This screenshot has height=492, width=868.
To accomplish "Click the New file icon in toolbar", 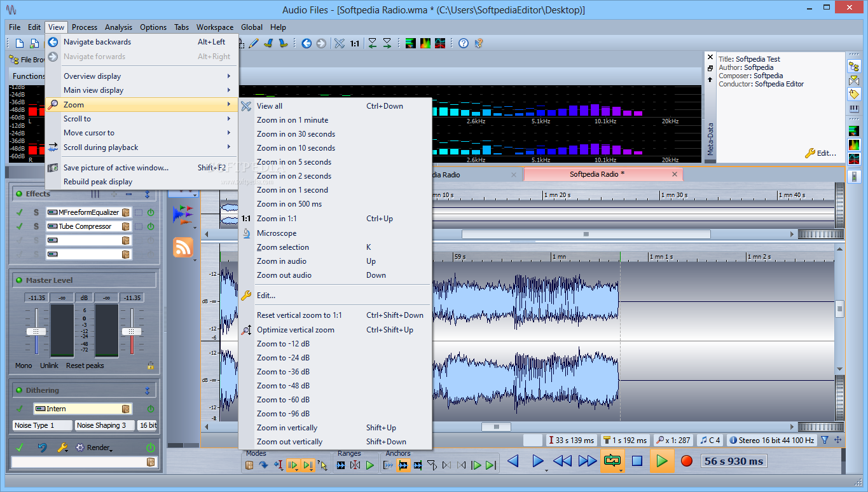I will pyautogui.click(x=20, y=43).
